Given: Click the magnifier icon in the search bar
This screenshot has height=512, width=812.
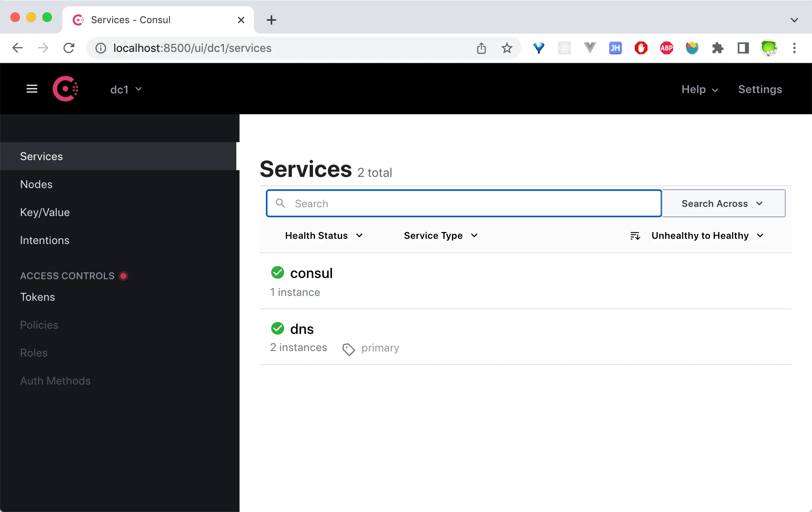Looking at the screenshot, I should click(280, 203).
